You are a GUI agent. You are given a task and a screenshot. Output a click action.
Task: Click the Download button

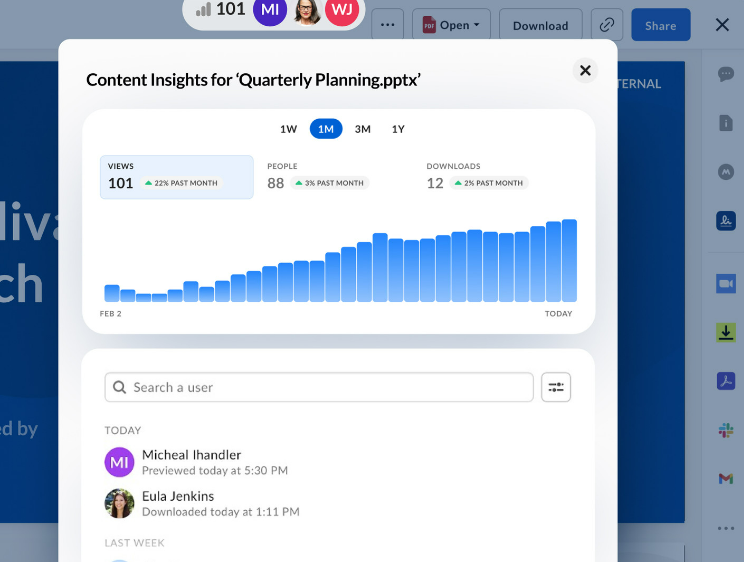coord(540,25)
